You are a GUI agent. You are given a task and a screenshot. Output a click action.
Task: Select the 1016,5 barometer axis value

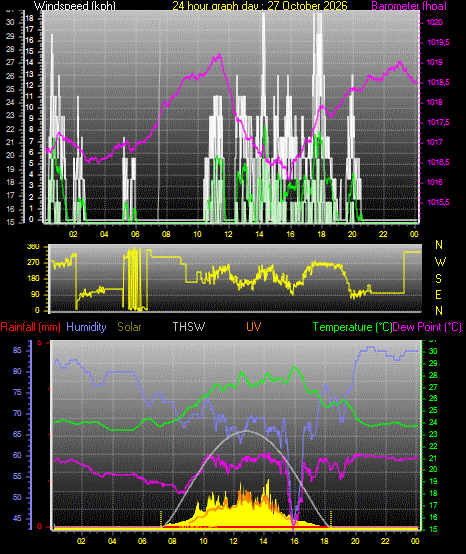point(438,163)
